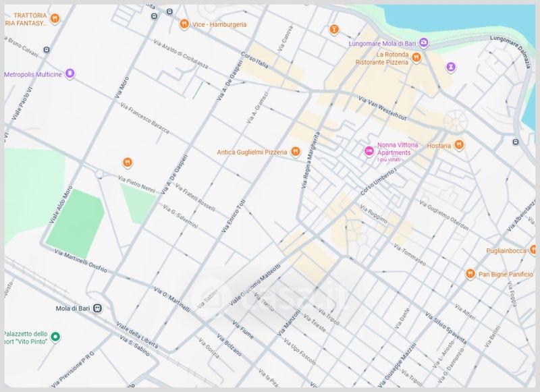Click the Mola di Bari train station icon
540x392 pixels.
[98, 308]
